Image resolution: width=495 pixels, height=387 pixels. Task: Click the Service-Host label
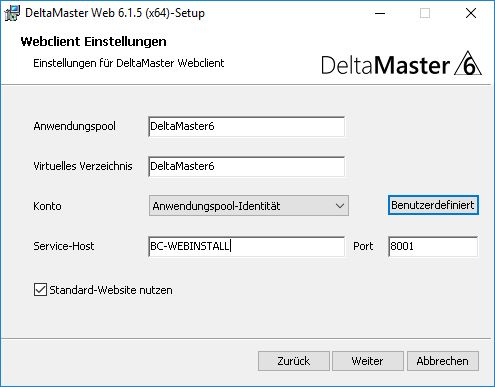pyautogui.click(x=64, y=246)
